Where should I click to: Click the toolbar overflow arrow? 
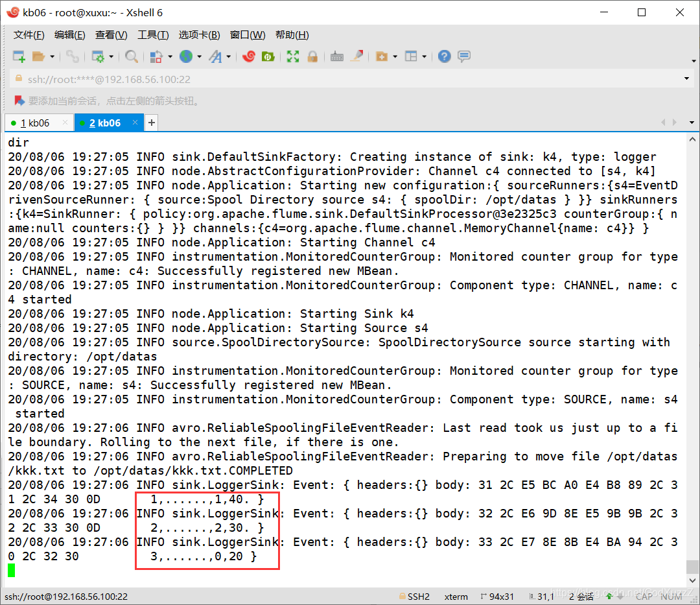(x=694, y=61)
